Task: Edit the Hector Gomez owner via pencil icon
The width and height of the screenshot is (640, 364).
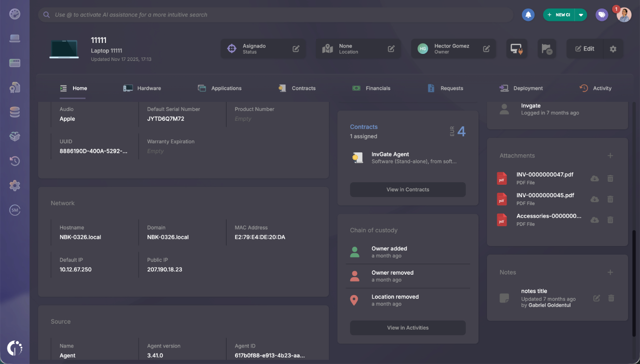Action: click(486, 48)
